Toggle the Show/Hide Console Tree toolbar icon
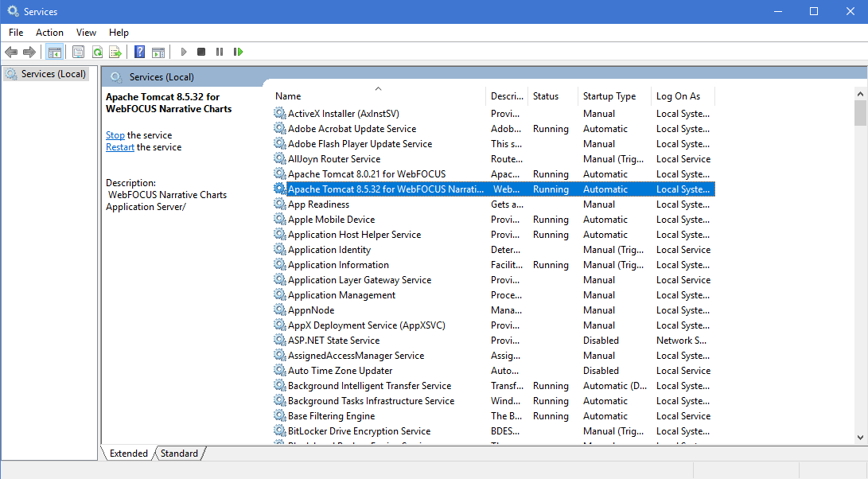Screen dimensions: 868x479 click(x=54, y=52)
